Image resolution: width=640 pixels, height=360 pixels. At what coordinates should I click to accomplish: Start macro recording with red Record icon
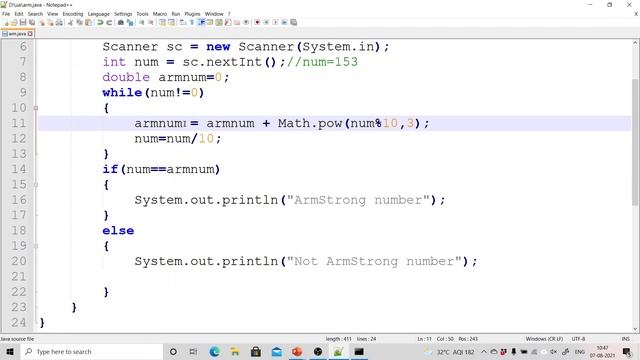[x=257, y=22]
